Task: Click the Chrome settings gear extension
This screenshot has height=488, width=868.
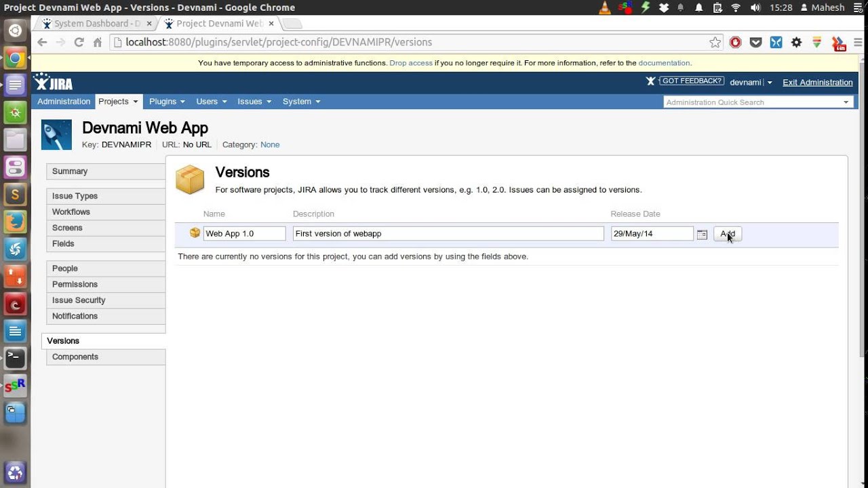Action: pos(796,42)
